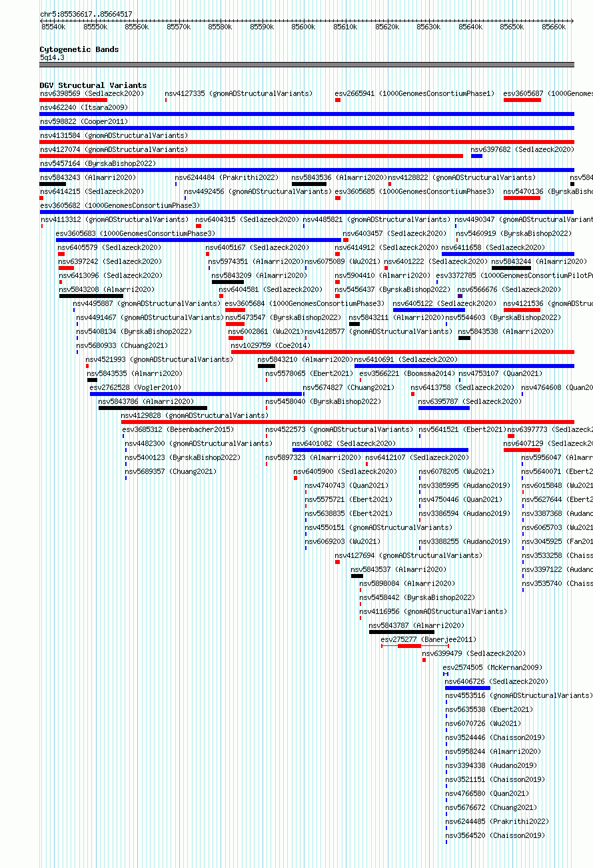Open variant nsv6002861 (Wu2021) label
The height and width of the screenshot is (868, 593).
pyautogui.click(x=267, y=332)
